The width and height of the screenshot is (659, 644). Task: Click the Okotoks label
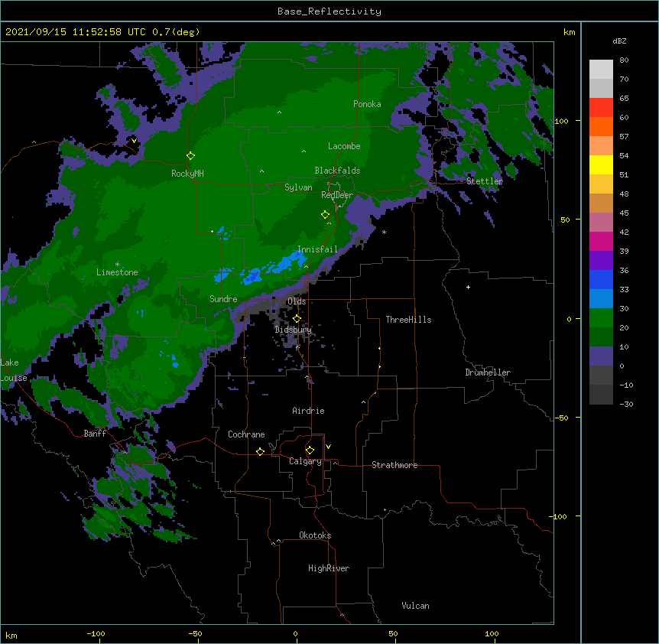(x=315, y=535)
